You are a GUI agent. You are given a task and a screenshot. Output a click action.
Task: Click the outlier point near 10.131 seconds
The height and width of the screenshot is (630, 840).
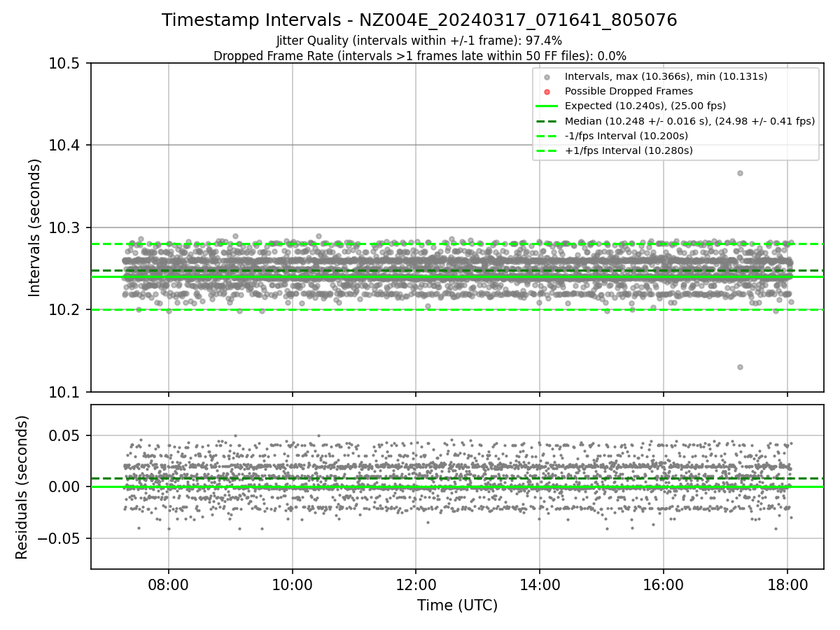740,367
